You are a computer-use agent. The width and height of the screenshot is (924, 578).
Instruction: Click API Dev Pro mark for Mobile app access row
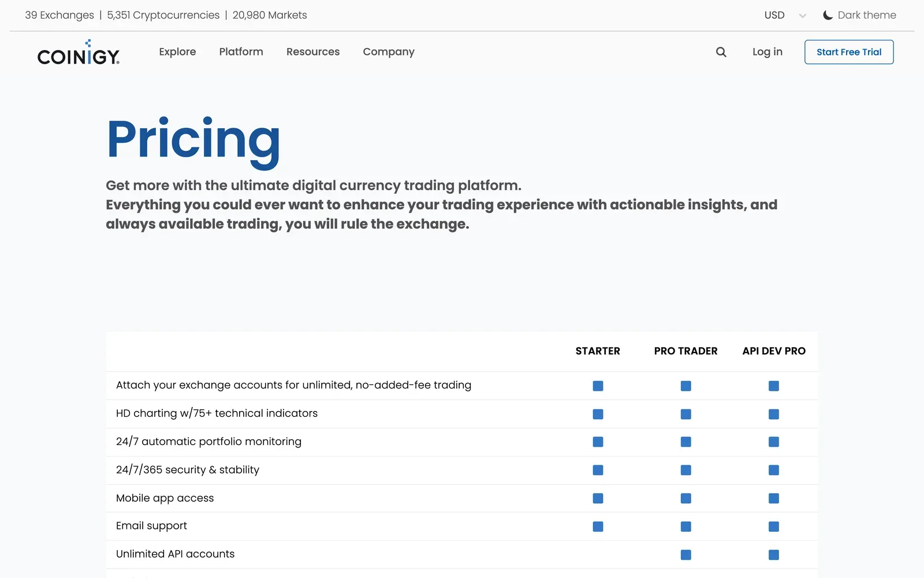774,498
